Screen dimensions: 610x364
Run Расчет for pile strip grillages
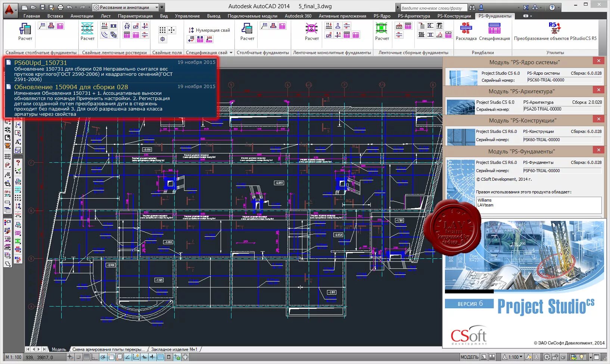click(x=87, y=31)
